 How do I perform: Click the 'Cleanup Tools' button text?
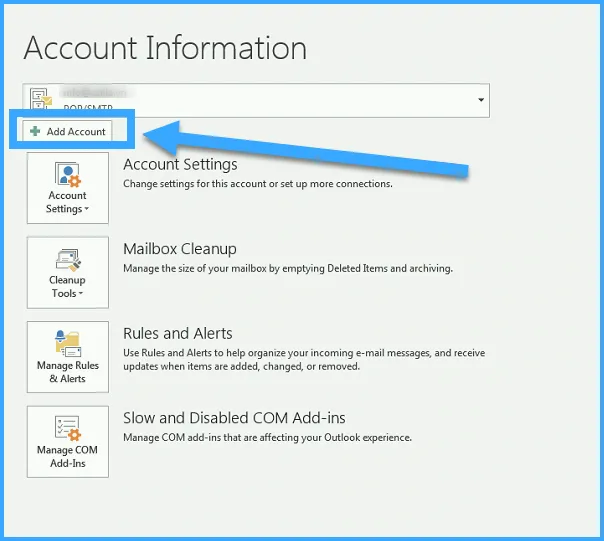pos(66,287)
